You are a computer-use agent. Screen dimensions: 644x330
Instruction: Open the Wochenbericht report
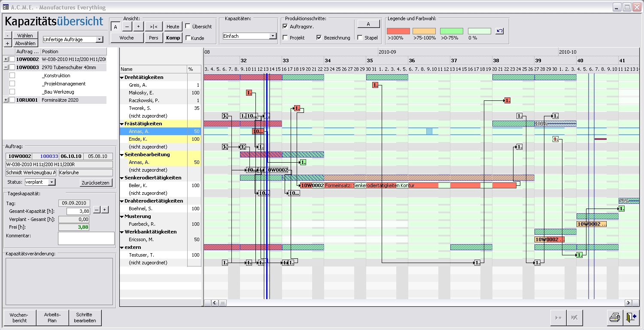tap(19, 318)
